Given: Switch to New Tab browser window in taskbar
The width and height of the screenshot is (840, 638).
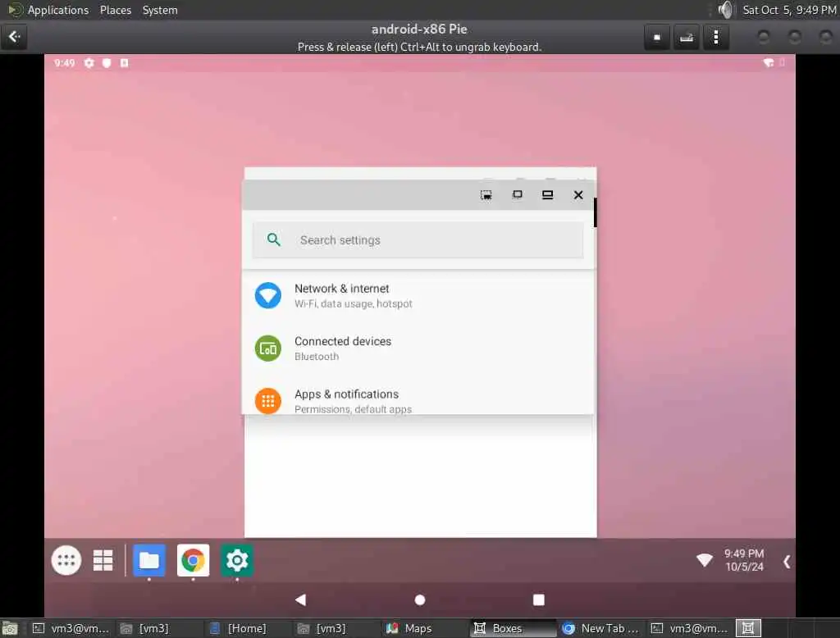Looking at the screenshot, I should coord(601,628).
